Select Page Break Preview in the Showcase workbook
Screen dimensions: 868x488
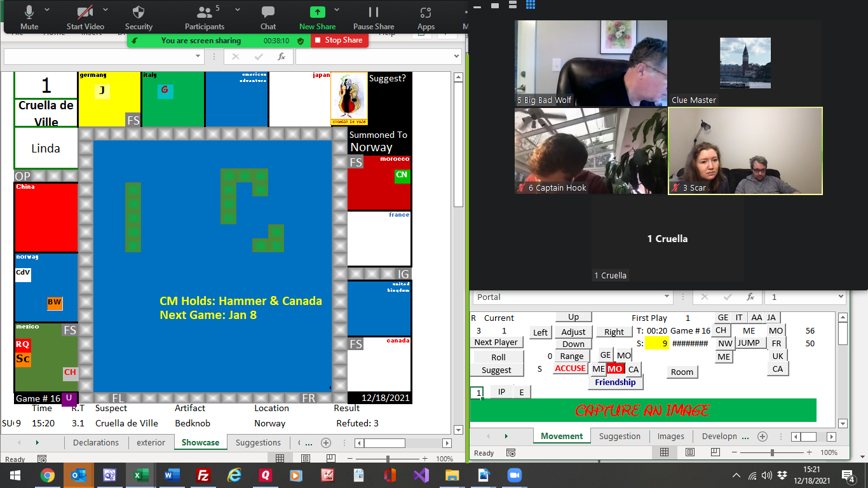pyautogui.click(x=332, y=459)
